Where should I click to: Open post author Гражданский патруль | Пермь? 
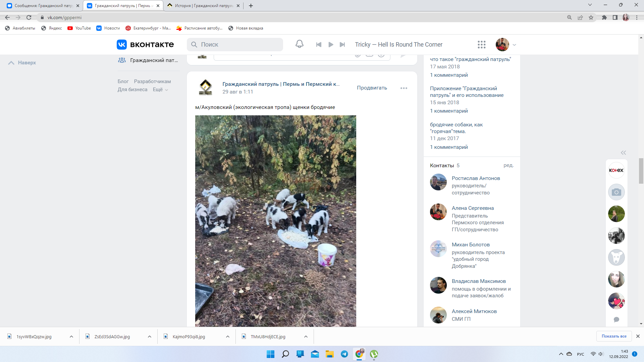[x=281, y=84]
